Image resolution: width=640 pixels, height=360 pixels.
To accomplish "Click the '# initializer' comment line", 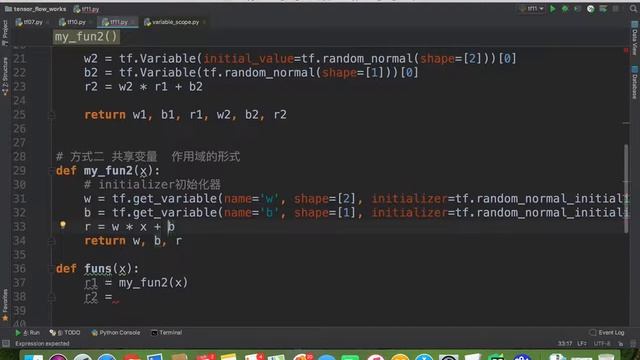I will pos(152,184).
